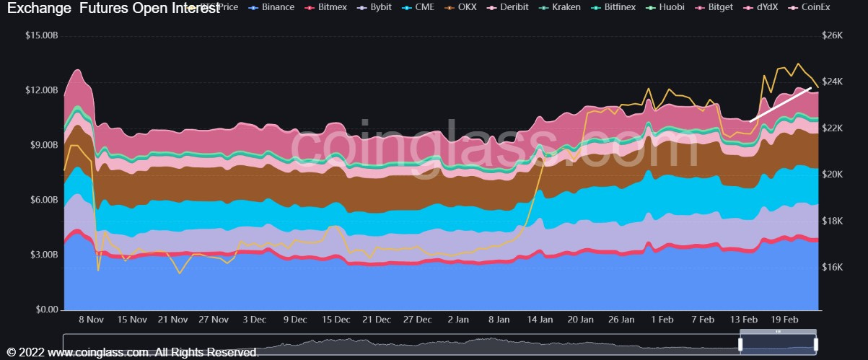Click the 27 Nov date label
The height and width of the screenshot is (360, 868).
coord(214,320)
